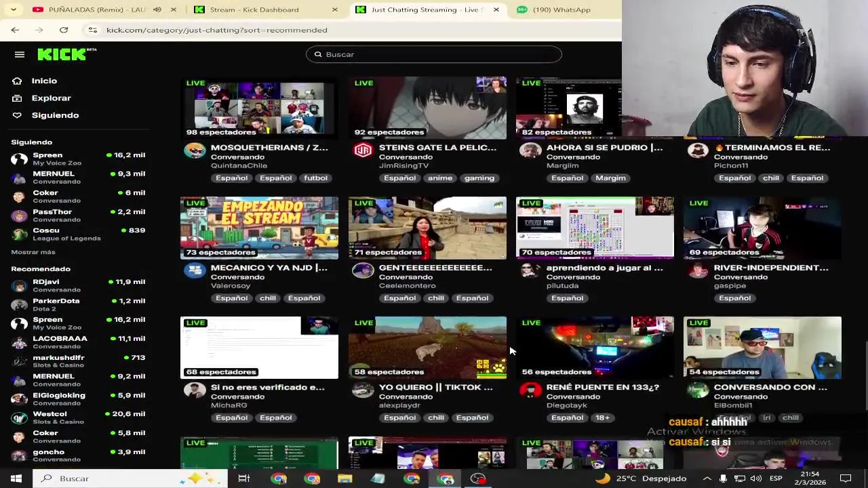Click MichaRG channel avatar
Image resolution: width=868 pixels, height=488 pixels.
tap(195, 390)
